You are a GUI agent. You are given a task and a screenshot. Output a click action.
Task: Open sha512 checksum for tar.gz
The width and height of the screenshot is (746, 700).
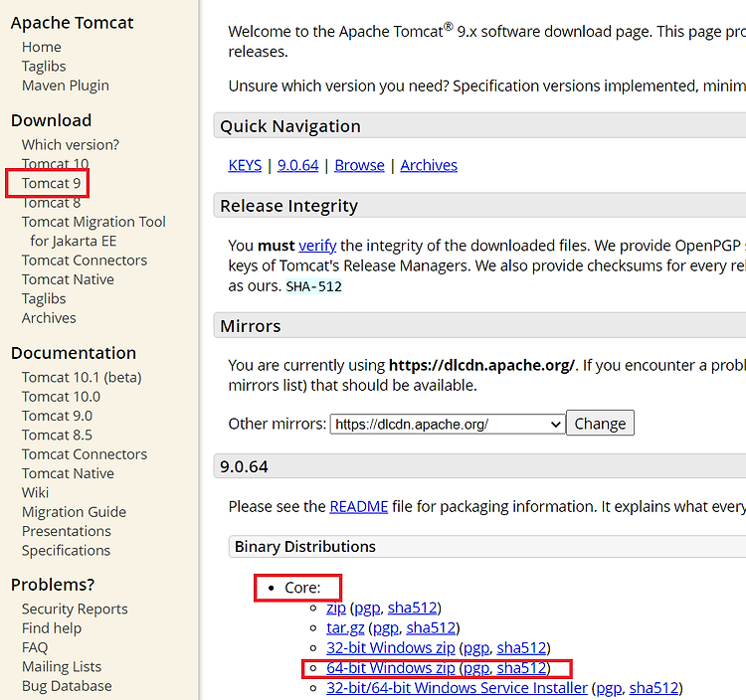431,627
